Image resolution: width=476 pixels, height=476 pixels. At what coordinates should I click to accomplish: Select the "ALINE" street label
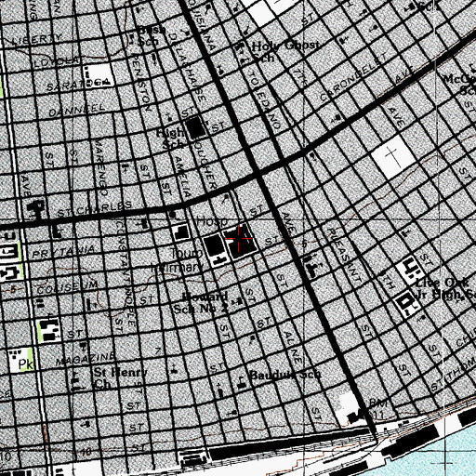293,348
